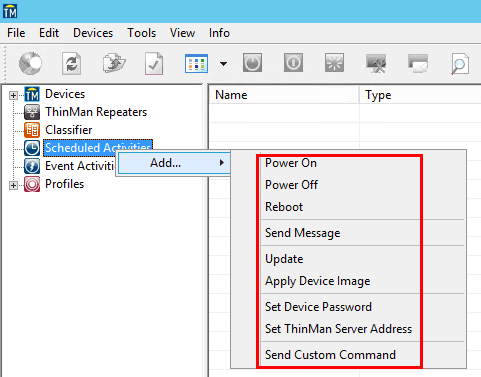Click the Power On toolbar icon
481x377 pixels.
tap(252, 62)
